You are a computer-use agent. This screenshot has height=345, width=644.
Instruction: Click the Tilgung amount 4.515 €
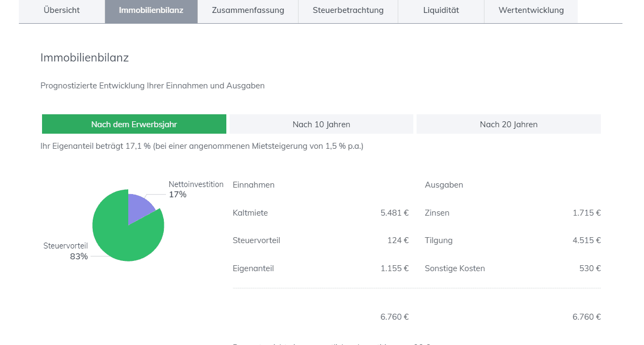coord(586,240)
